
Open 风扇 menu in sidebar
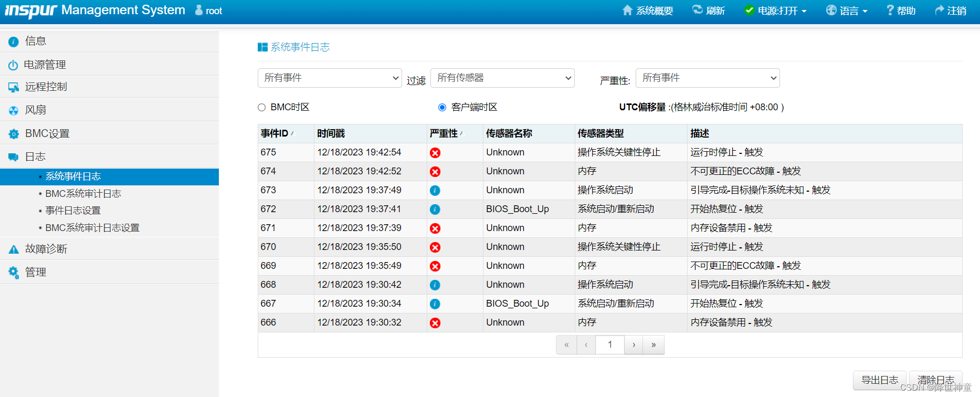point(109,110)
